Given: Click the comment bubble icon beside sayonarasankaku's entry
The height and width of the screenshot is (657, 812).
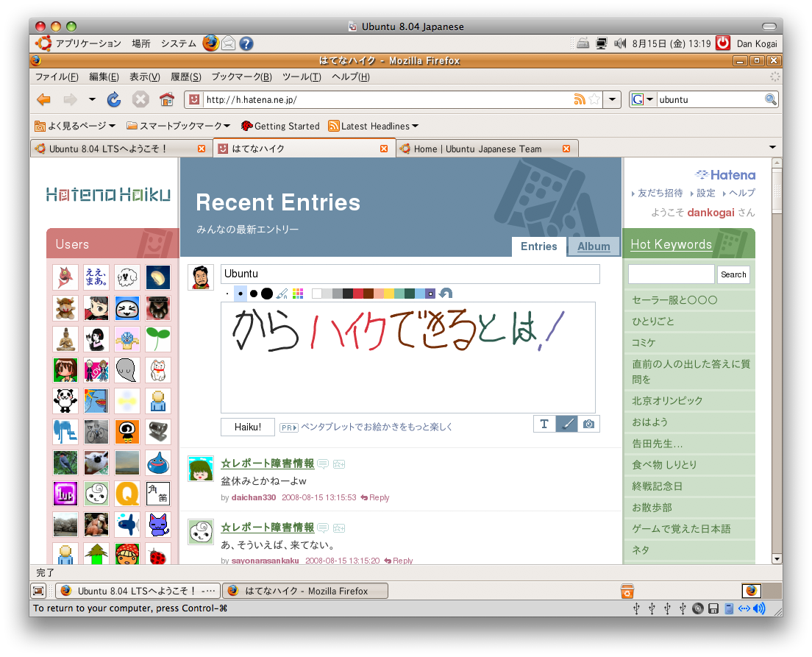Looking at the screenshot, I should (323, 528).
